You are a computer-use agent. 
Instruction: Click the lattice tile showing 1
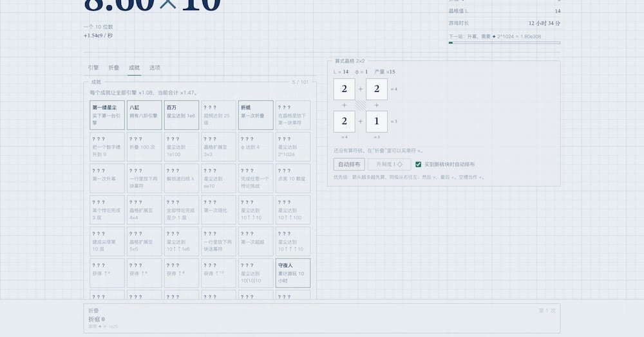pyautogui.click(x=377, y=122)
